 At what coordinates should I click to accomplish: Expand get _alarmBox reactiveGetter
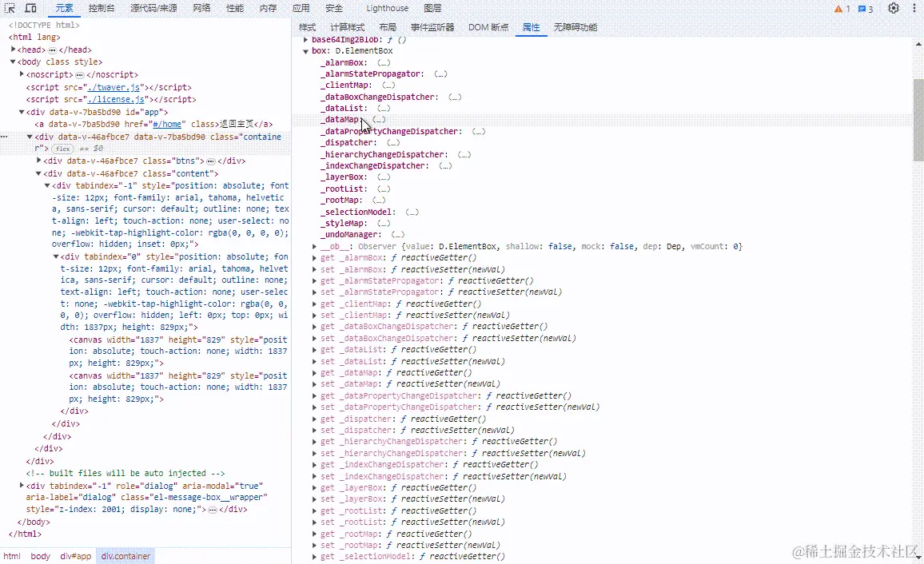[x=315, y=258]
